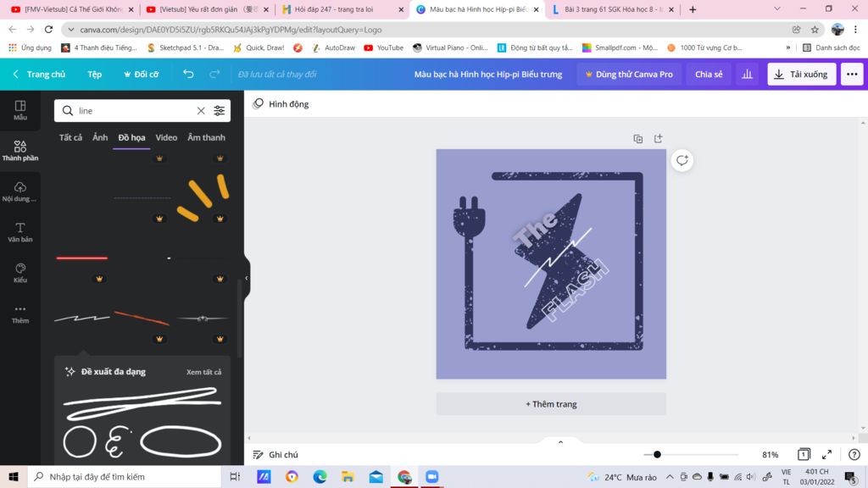Screen dimensions: 868x488
Task: Open Đổi cỡ resize option
Action: click(x=142, y=75)
